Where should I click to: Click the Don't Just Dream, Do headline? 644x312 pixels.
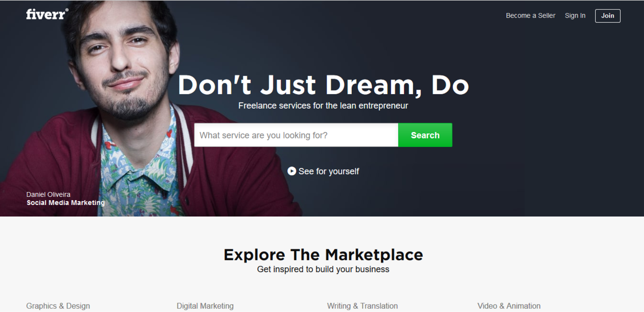323,85
